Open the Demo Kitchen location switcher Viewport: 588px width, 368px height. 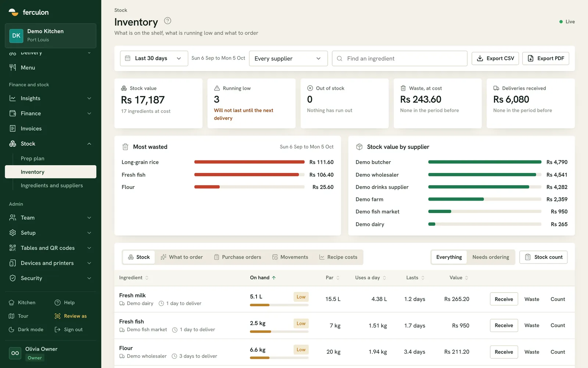[x=51, y=36]
